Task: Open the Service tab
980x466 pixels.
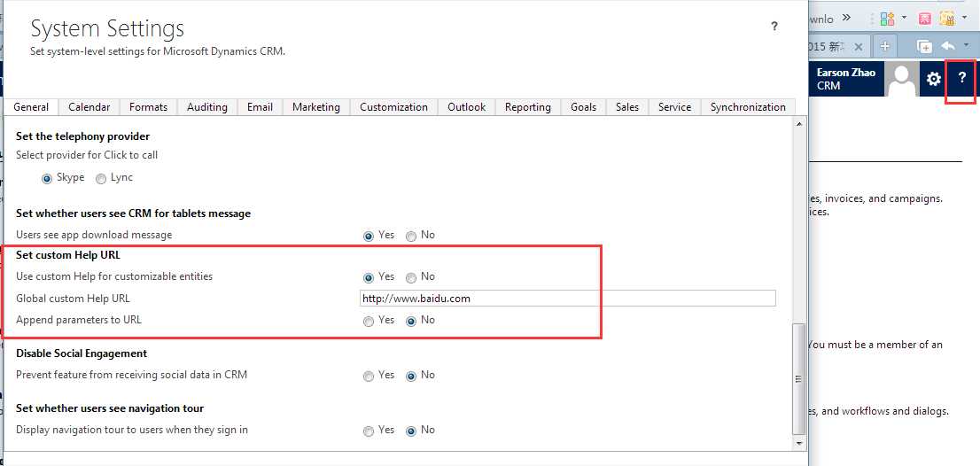Action: pos(674,107)
